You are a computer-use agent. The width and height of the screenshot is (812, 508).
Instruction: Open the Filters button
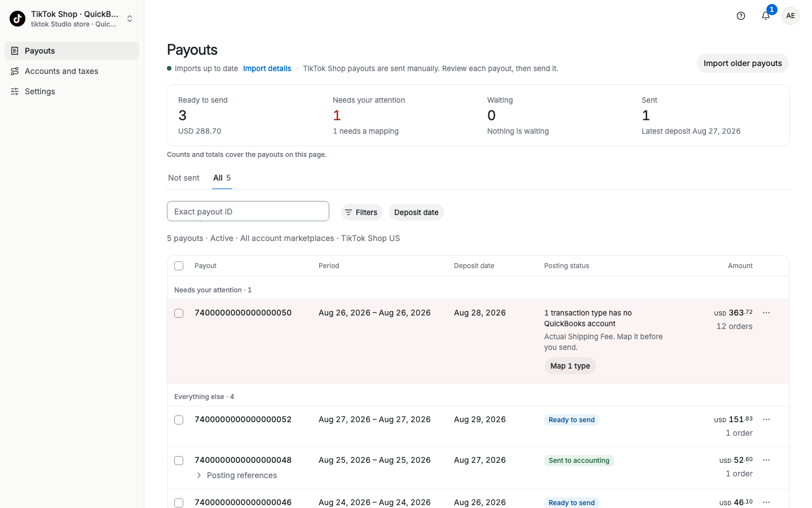pos(361,212)
